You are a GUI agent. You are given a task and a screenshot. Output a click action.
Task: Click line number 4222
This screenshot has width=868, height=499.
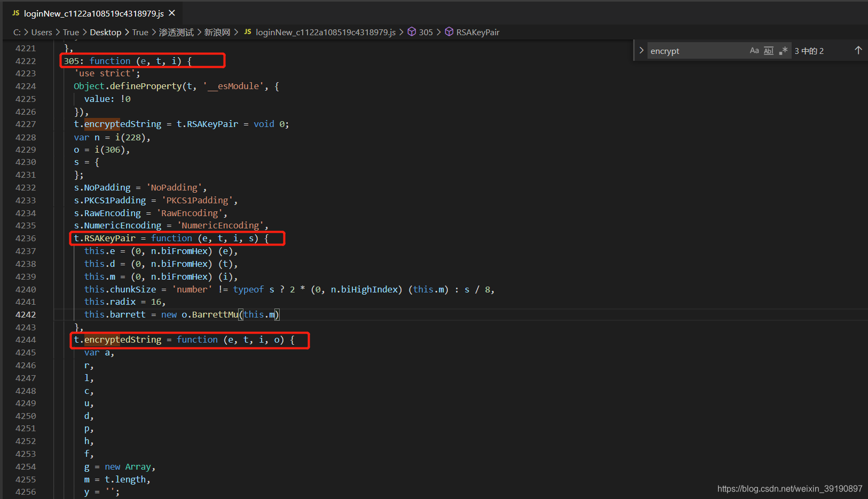(26, 61)
